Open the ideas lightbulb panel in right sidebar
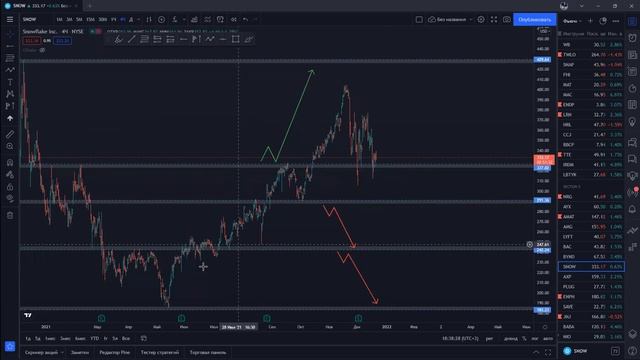The width and height of the screenshot is (640, 360). point(632,122)
